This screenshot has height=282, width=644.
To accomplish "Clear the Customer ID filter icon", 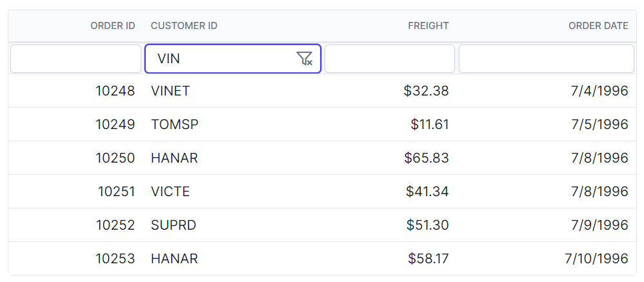I will (x=305, y=59).
